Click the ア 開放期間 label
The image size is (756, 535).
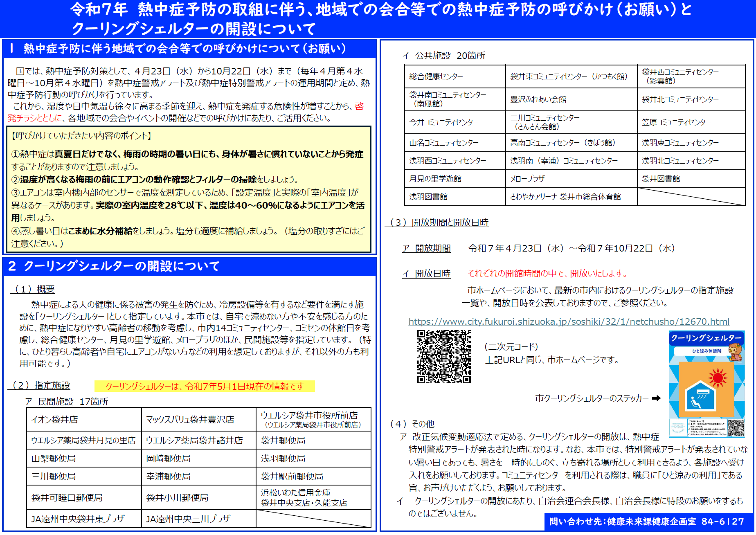coord(427,248)
